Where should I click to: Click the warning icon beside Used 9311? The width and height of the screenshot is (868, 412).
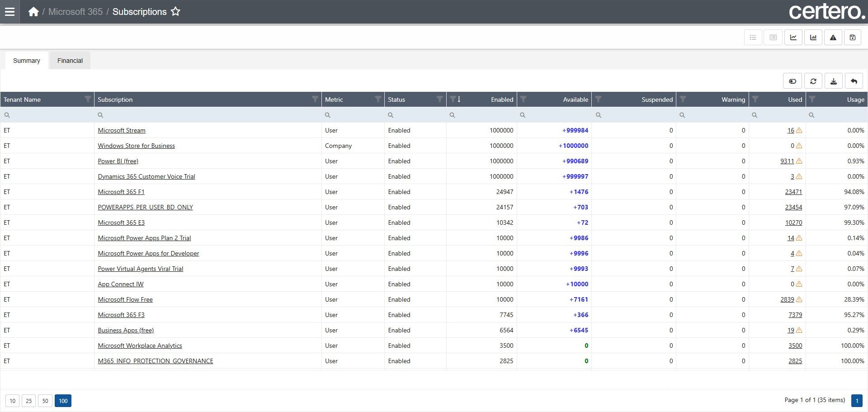point(799,161)
